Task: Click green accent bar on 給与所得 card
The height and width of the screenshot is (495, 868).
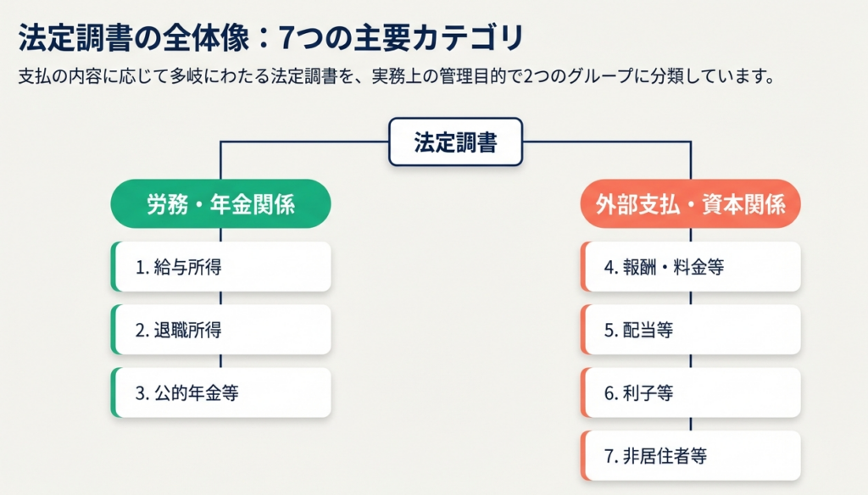Action: point(113,267)
